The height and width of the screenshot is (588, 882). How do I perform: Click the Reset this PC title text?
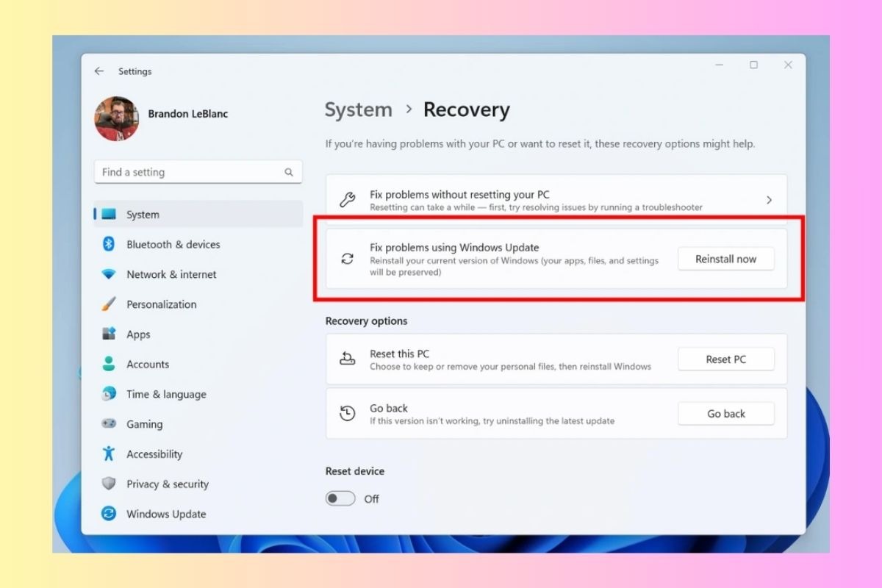coord(399,354)
